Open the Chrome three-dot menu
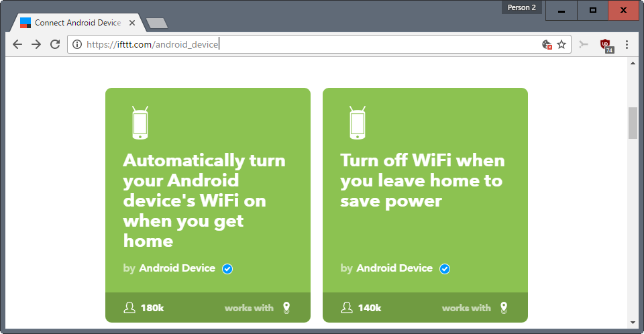Screen dimensions: 644x334 627,44
